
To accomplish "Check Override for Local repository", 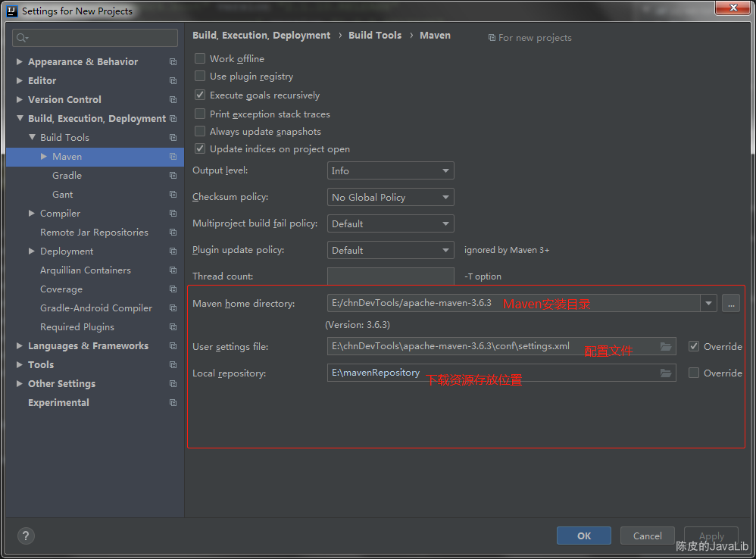I will [694, 373].
